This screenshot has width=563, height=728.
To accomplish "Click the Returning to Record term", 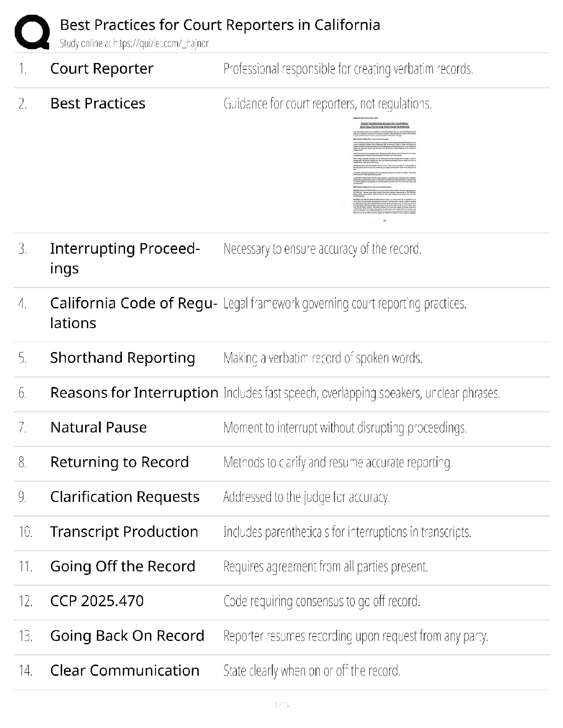I will coord(119,462).
